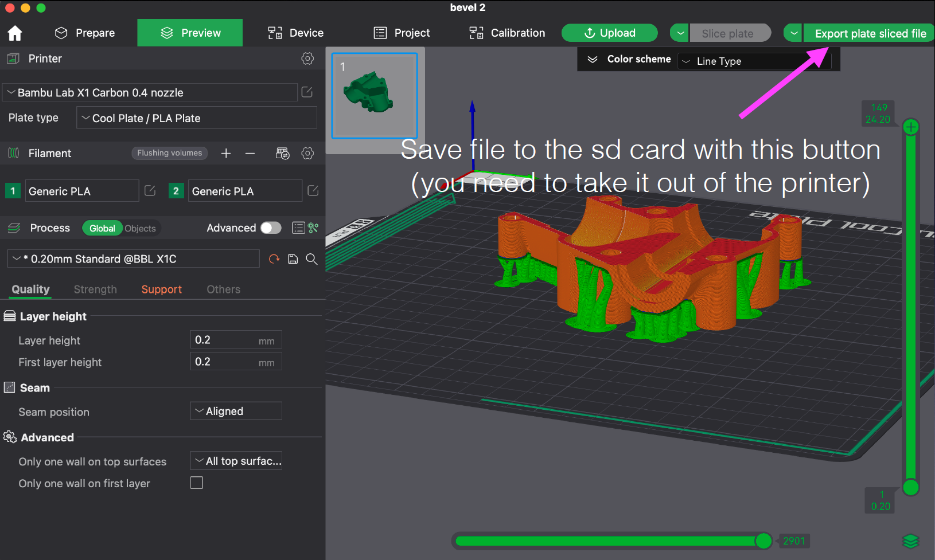
Task: Click filament 1 color swatch
Action: click(x=13, y=191)
